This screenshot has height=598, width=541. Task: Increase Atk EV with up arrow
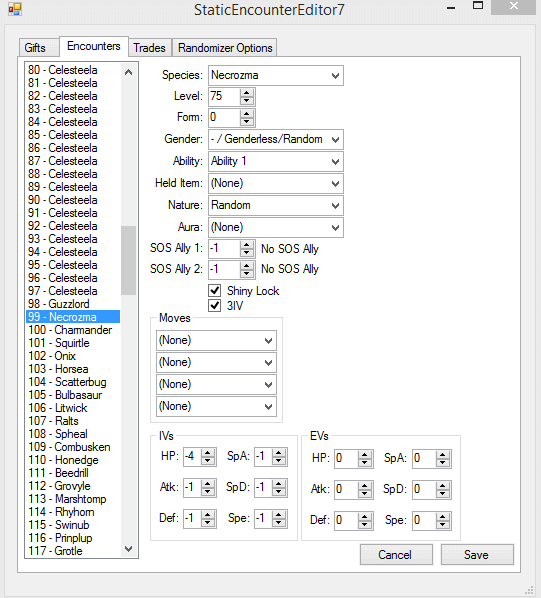(x=364, y=486)
